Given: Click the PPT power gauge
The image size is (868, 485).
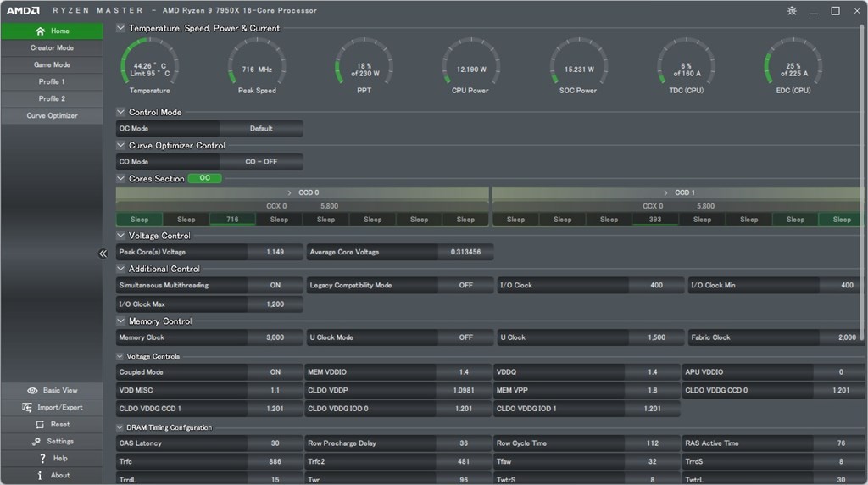Looking at the screenshot, I should pos(364,66).
